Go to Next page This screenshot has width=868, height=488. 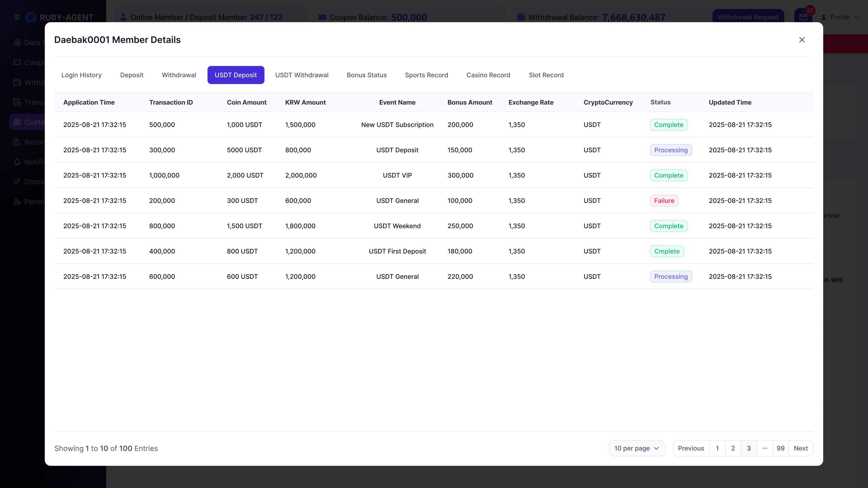coord(801,448)
